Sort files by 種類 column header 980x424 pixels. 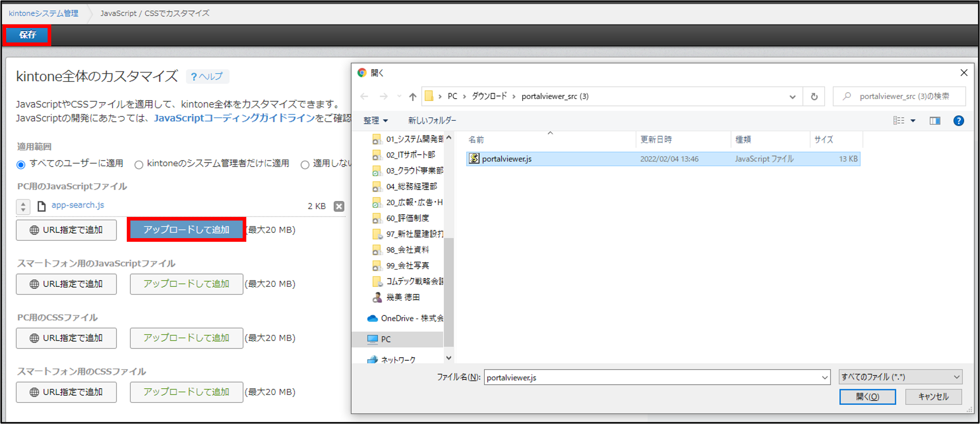pos(770,139)
